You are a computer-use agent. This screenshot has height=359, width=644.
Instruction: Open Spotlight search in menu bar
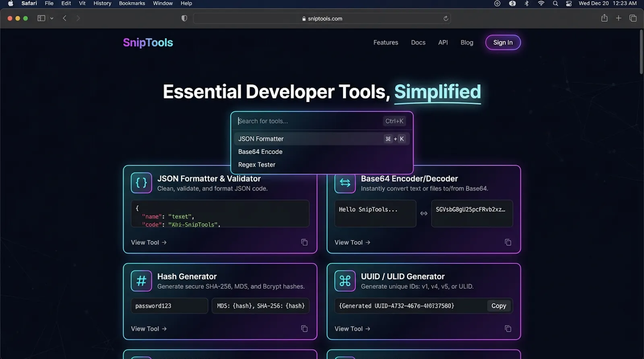point(555,3)
